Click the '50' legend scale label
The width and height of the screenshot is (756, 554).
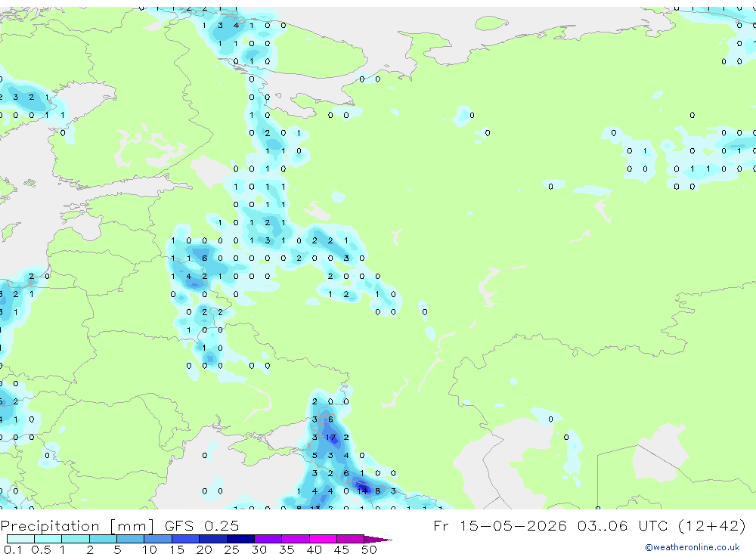click(x=369, y=549)
